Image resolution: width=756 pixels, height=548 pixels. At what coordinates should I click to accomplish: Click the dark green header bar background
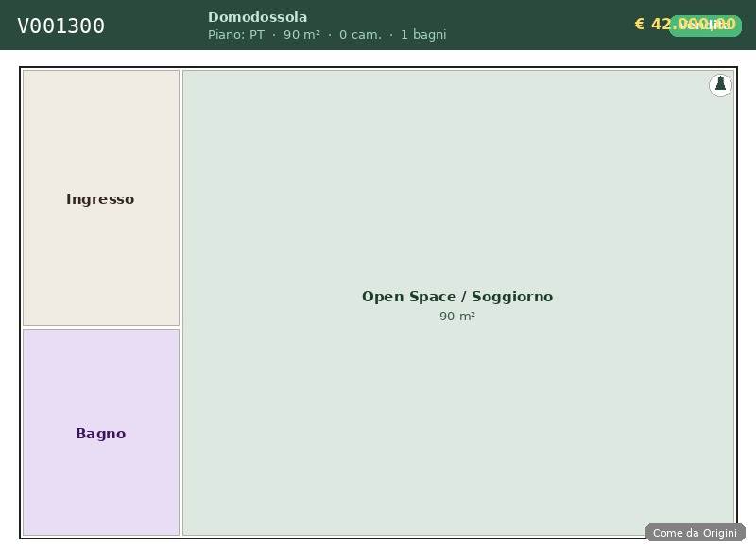coord(529,26)
